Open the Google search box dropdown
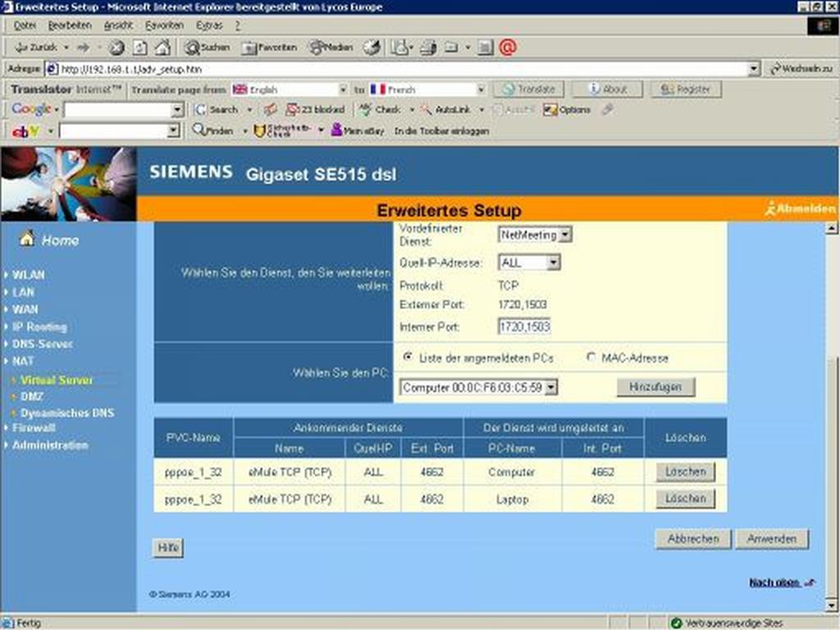 (177, 110)
